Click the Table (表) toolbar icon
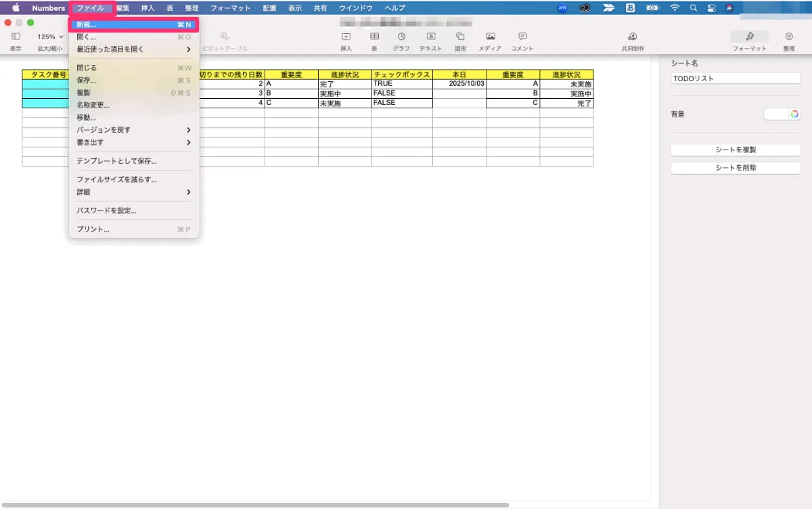The width and height of the screenshot is (812, 509). pos(374,37)
